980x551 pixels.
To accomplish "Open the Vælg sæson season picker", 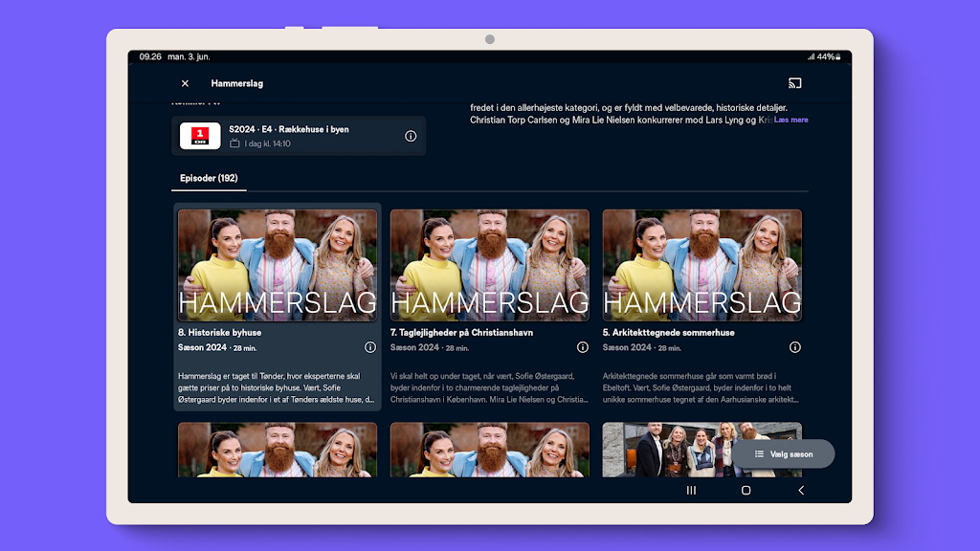I will point(783,453).
